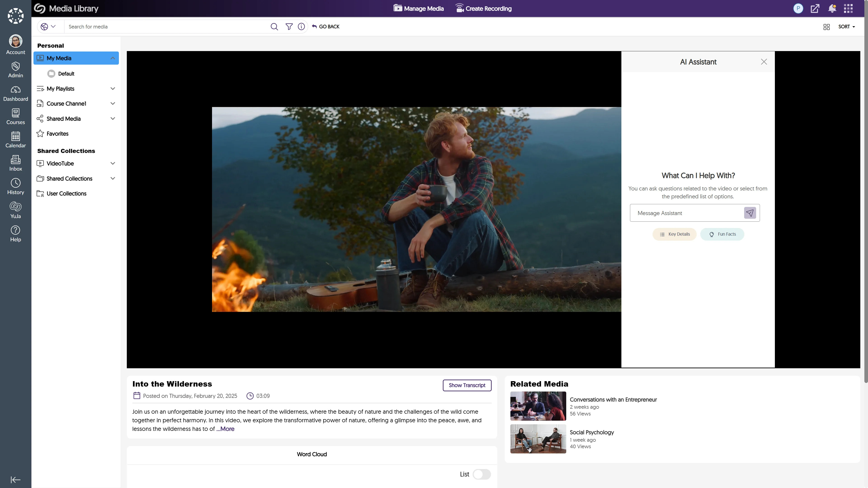Open the search scope globe dropdown
Screen dimensions: 868x488
click(x=48, y=27)
